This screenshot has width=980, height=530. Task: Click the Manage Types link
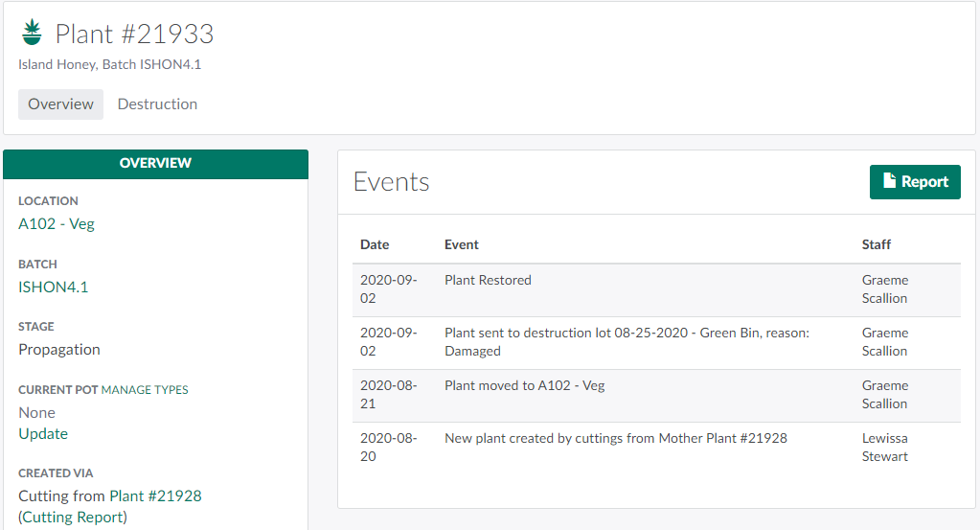[x=145, y=390]
